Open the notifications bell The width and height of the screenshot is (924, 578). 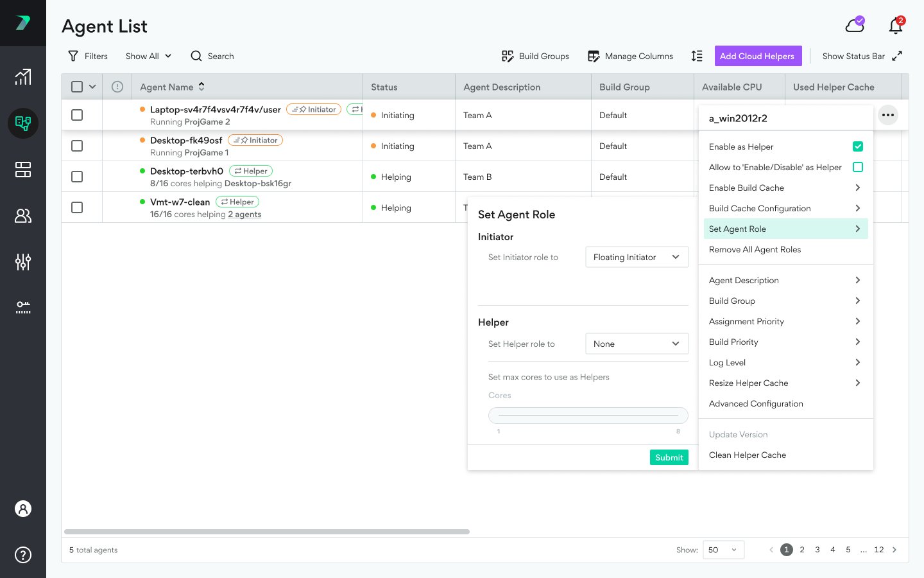click(x=896, y=25)
